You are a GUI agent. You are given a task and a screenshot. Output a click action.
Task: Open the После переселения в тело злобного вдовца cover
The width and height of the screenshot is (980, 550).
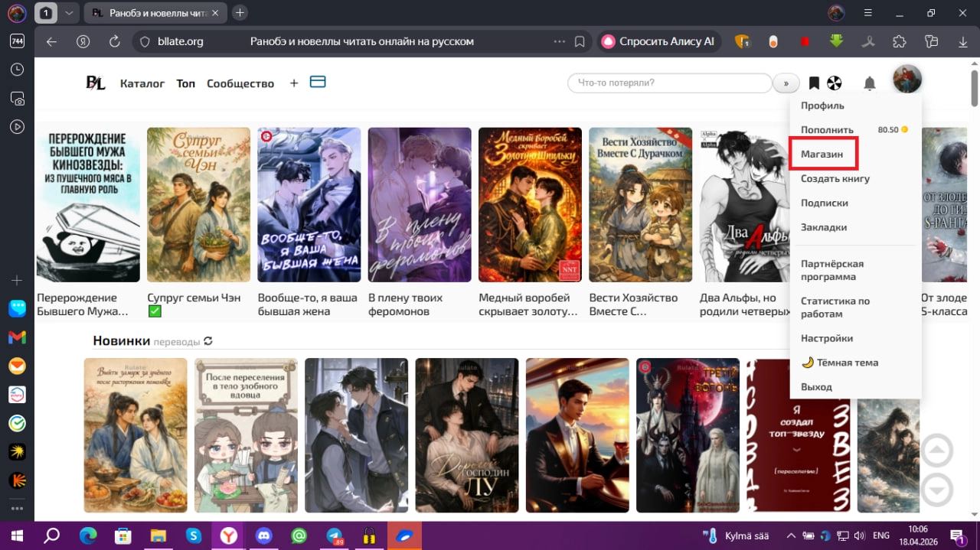pyautogui.click(x=246, y=435)
